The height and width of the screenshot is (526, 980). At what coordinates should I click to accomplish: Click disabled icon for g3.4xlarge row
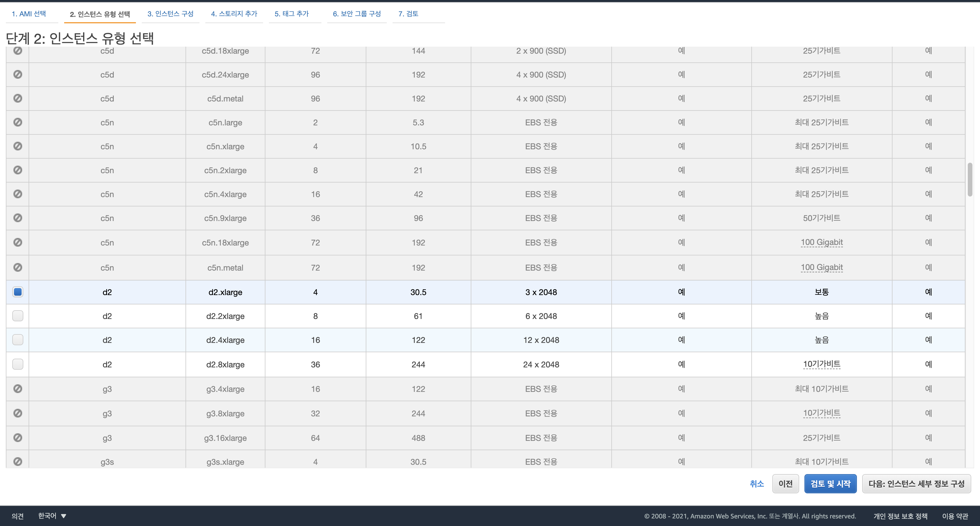17,389
